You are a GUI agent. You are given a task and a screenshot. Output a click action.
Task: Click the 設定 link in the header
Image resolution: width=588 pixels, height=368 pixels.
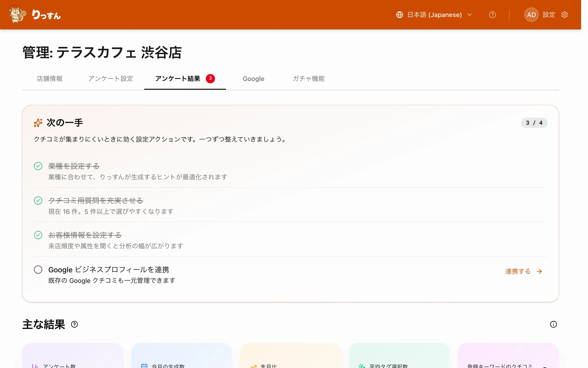(549, 15)
